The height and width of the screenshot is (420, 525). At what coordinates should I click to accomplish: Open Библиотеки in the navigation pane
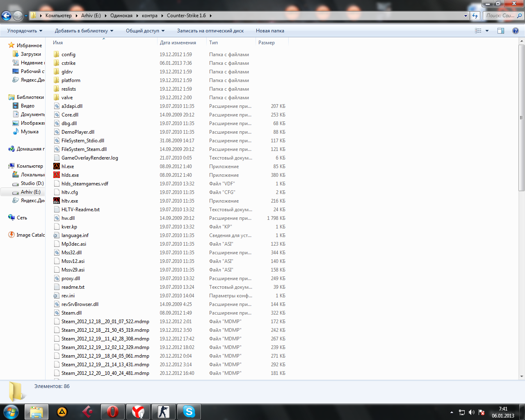30,97
